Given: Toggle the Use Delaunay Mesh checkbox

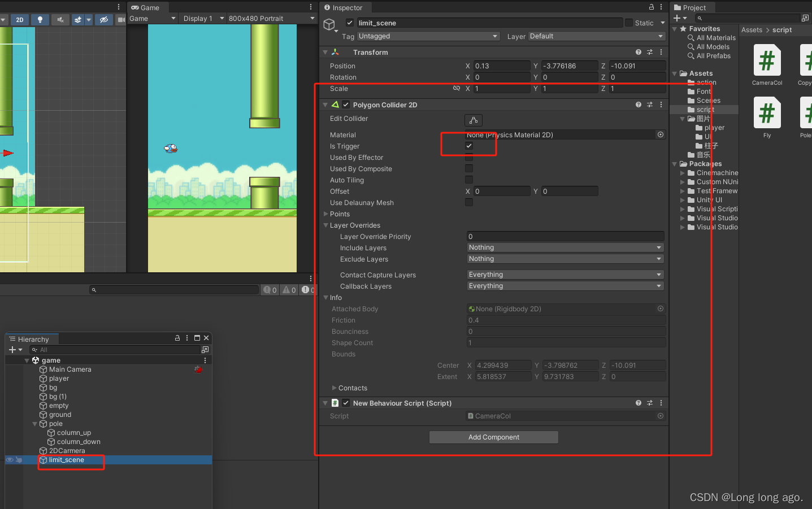Looking at the screenshot, I should (x=469, y=202).
